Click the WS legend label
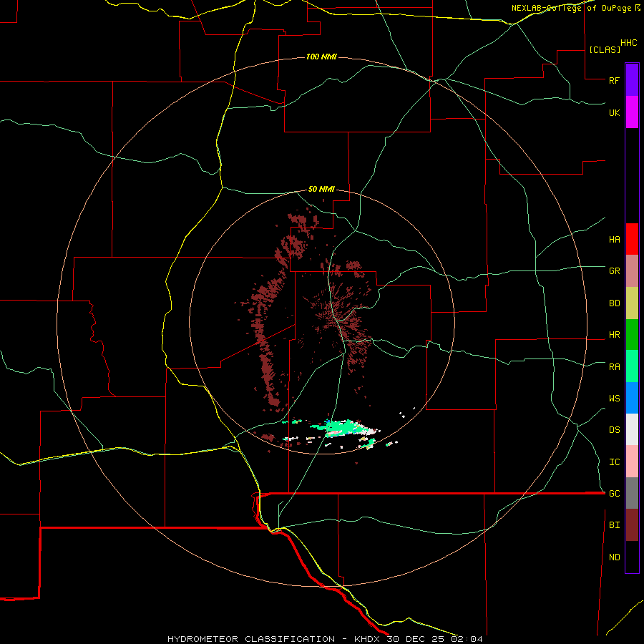The image size is (644, 644). coord(614,399)
